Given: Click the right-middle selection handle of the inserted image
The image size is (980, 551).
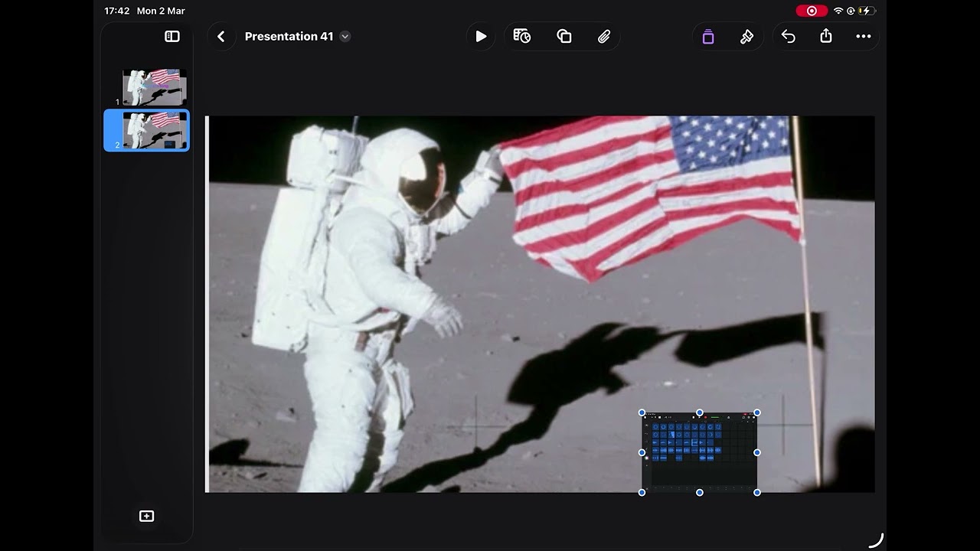Looking at the screenshot, I should [757, 452].
